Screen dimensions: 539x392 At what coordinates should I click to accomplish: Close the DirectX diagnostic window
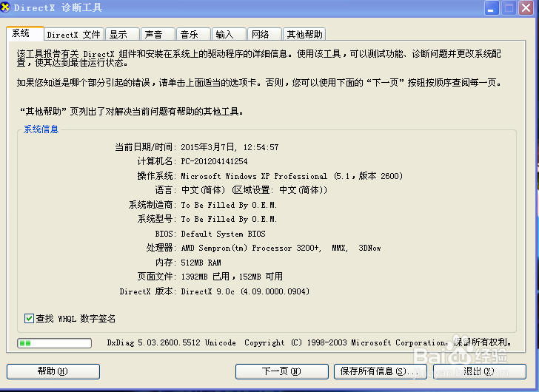pyautogui.click(x=526, y=7)
